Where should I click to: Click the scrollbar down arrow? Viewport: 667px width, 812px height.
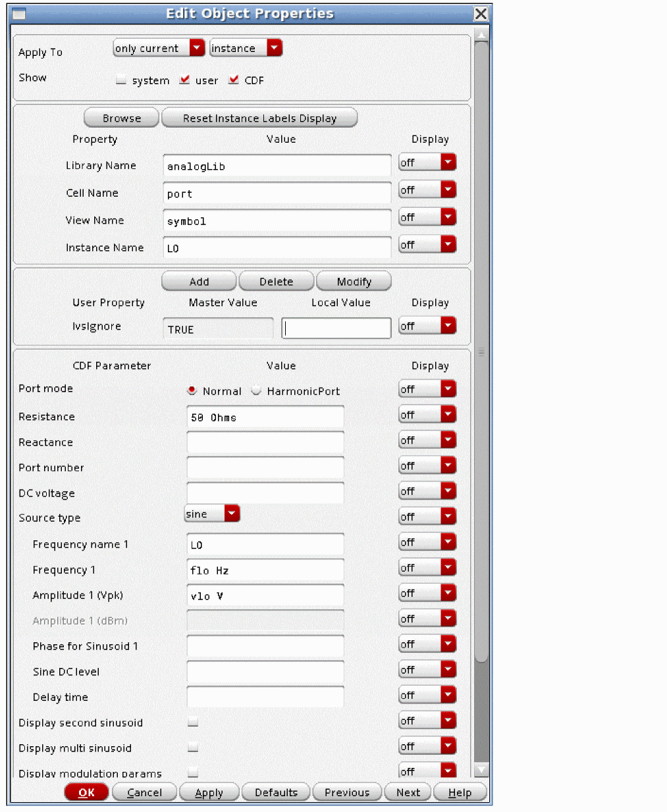coord(481,770)
